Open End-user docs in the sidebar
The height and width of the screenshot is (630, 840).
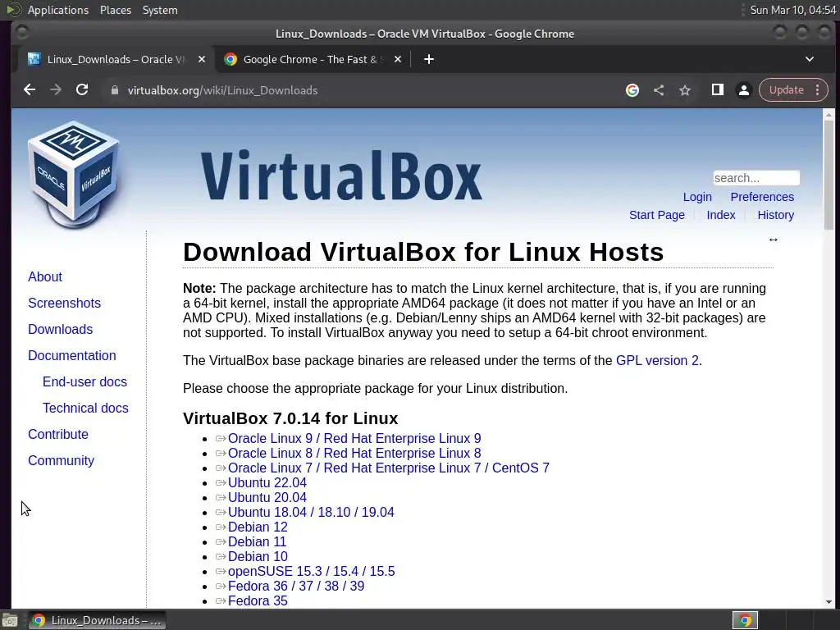pos(84,382)
